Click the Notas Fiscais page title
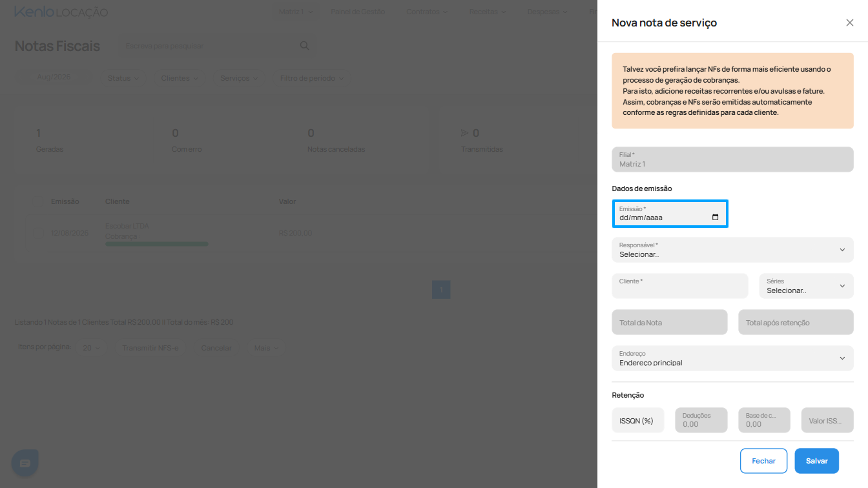Screen dimensions: 868x488 pos(57,46)
